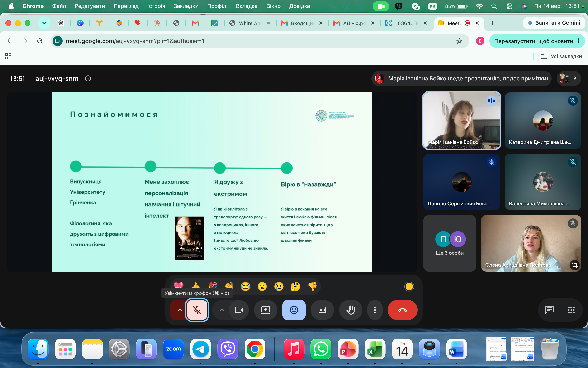
Task: Click the present screen icon
Action: pyautogui.click(x=265, y=310)
